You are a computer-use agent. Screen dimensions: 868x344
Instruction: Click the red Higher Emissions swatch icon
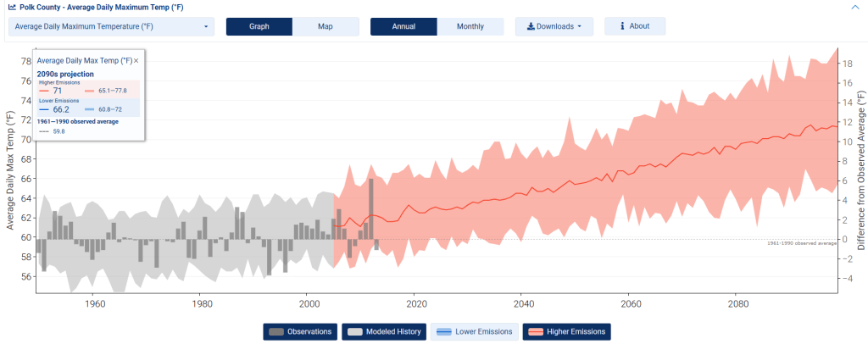click(x=535, y=331)
